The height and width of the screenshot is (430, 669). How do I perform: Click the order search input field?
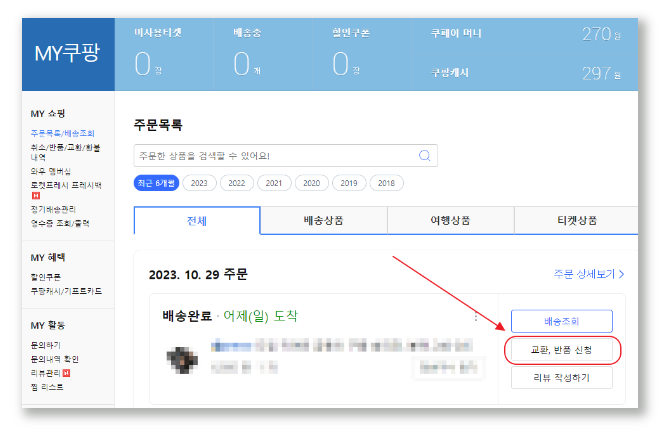[285, 155]
